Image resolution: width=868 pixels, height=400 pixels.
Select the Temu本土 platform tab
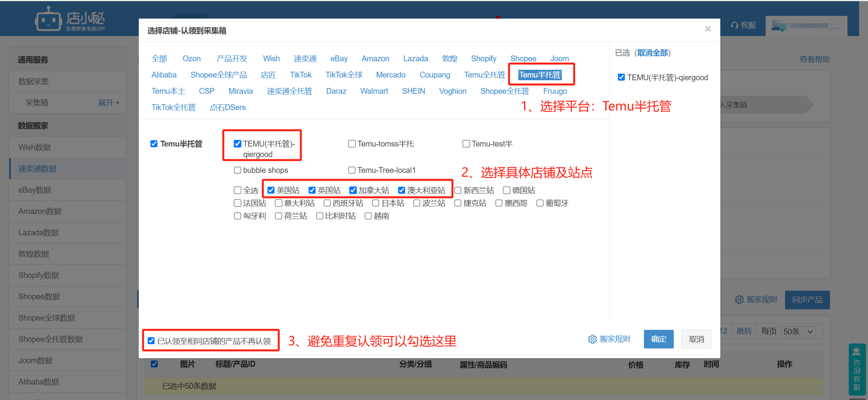[x=168, y=91]
